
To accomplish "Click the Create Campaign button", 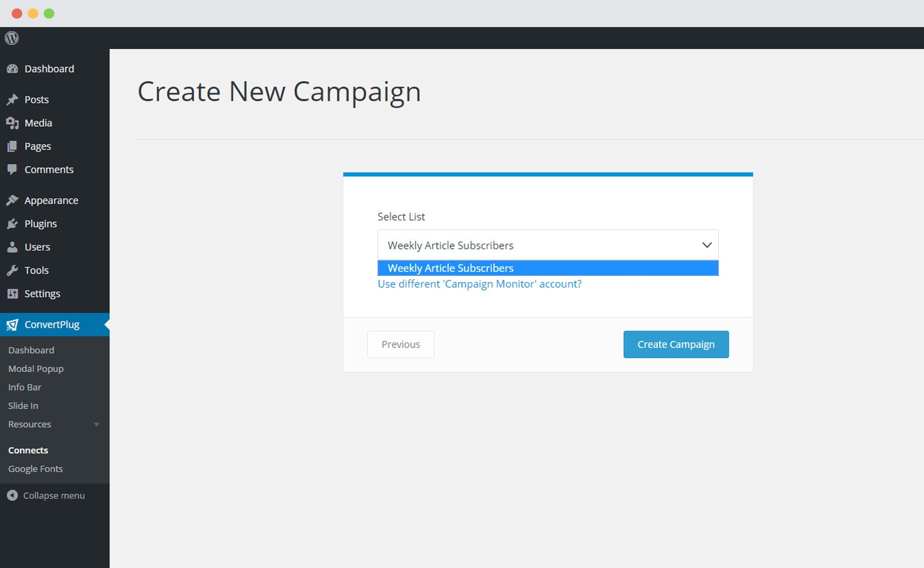I will (x=676, y=344).
